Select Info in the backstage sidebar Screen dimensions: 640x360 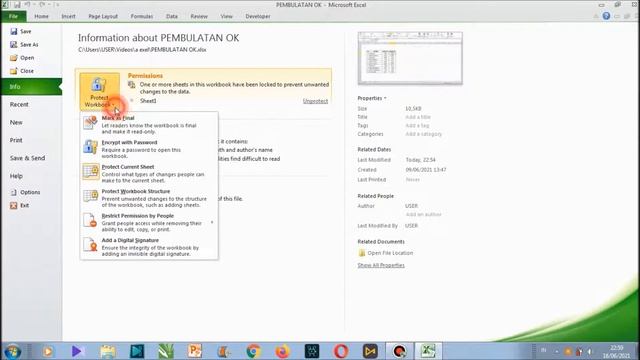(x=31, y=87)
